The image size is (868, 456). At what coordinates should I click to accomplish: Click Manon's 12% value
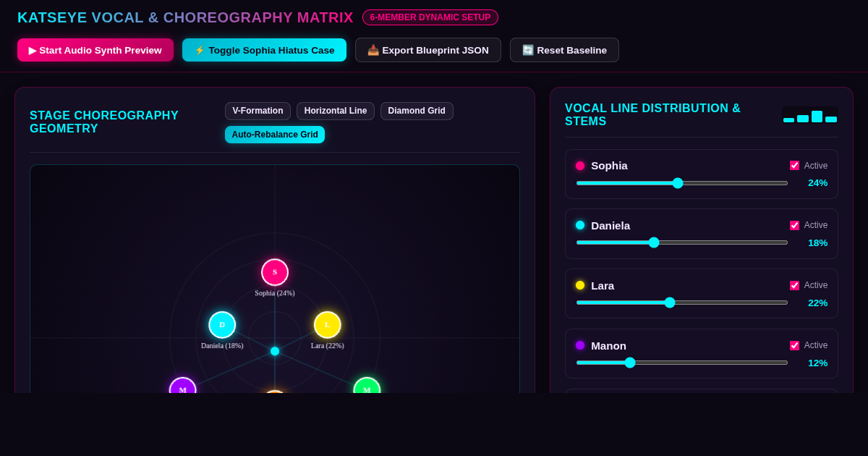coord(817,363)
